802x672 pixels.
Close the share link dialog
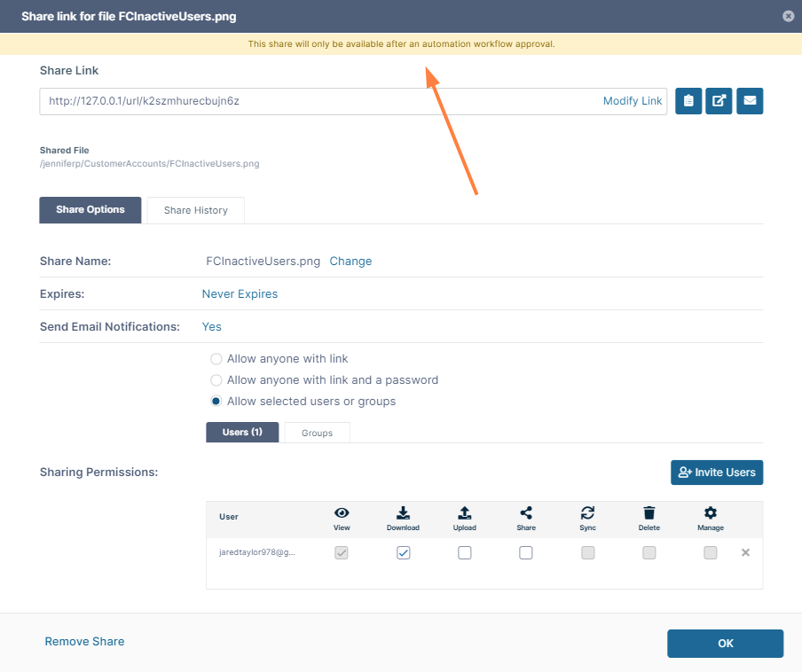(788, 16)
